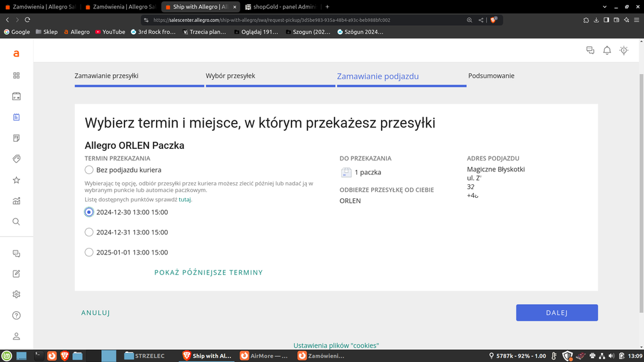
Task: Click the clock showing 13:09
Action: [635, 356]
